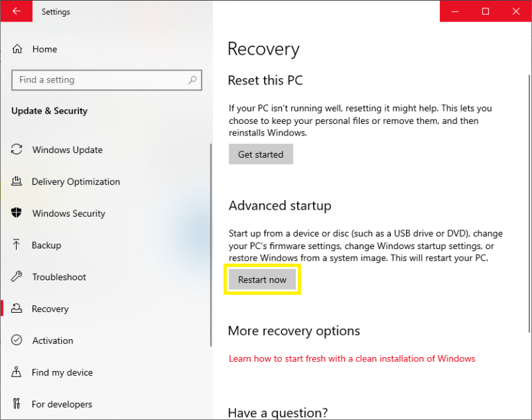Click Get started under Reset this PC
532x420 pixels.
tap(260, 154)
